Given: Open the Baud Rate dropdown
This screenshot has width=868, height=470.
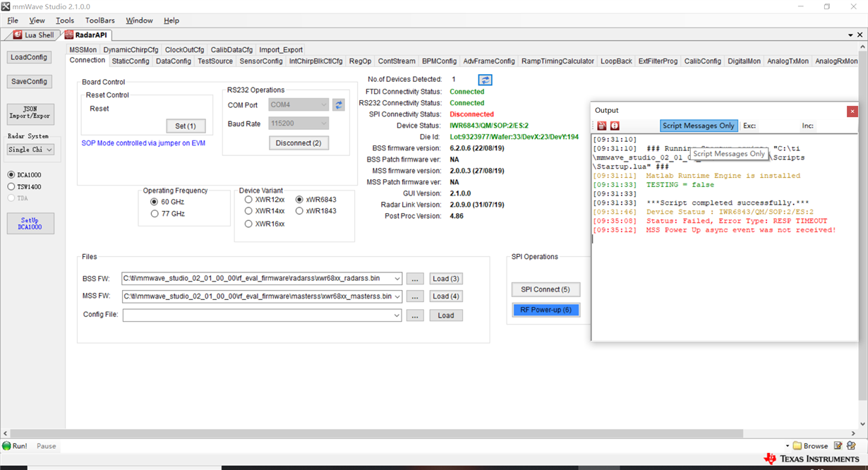Looking at the screenshot, I should point(299,123).
